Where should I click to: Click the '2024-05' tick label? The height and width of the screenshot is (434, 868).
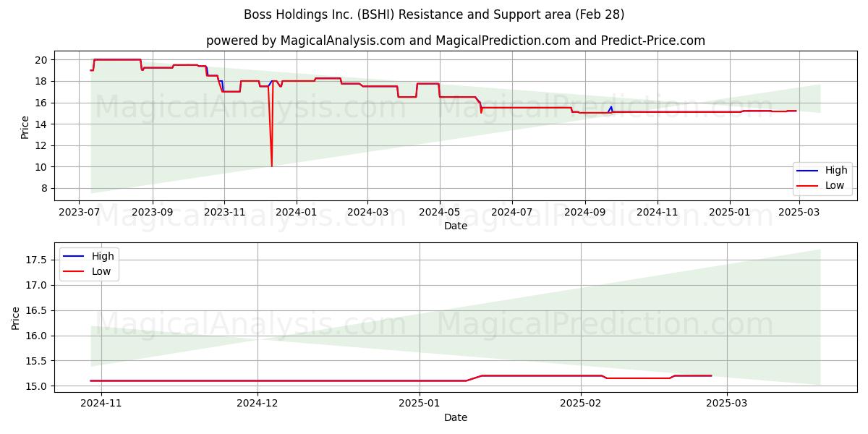[x=440, y=213]
